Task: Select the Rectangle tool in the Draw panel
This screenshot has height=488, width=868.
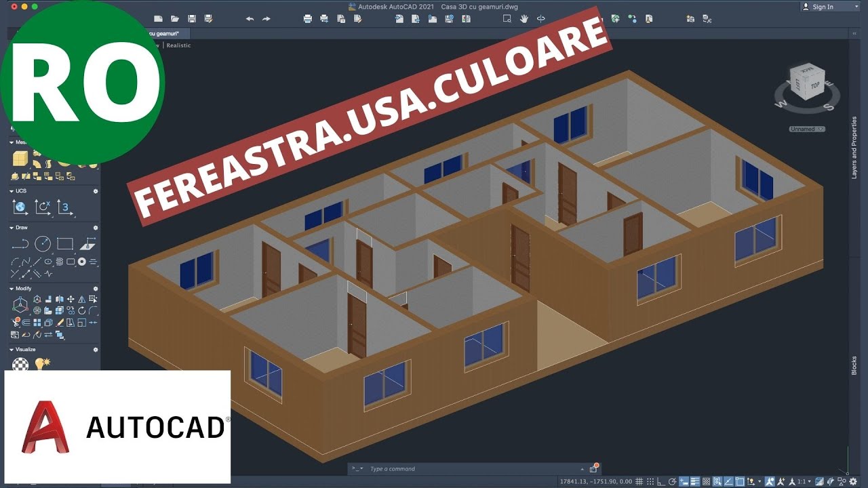Action: click(x=64, y=244)
